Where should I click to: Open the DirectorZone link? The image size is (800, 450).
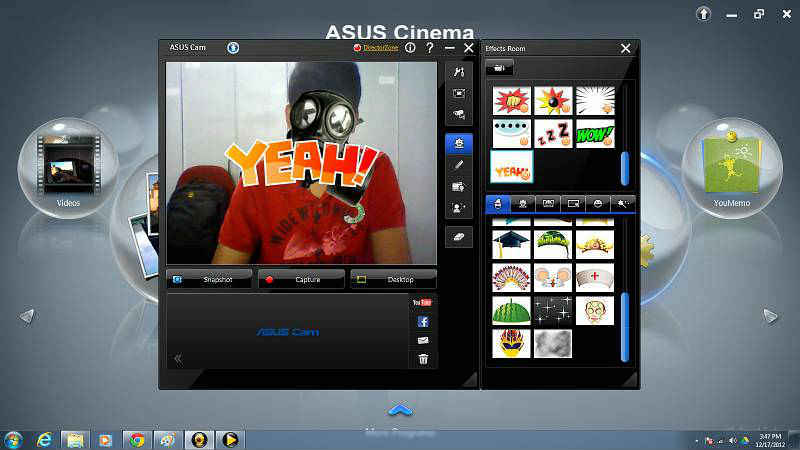pos(381,47)
